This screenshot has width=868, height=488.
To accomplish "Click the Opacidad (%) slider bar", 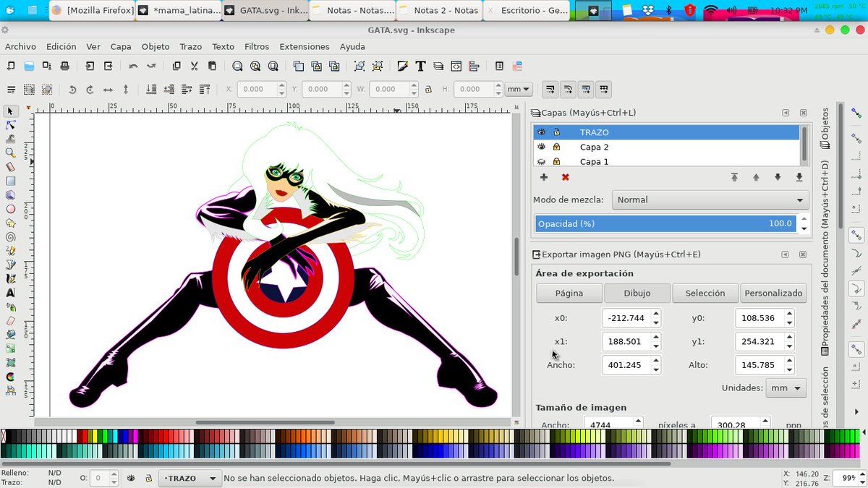I will 665,223.
